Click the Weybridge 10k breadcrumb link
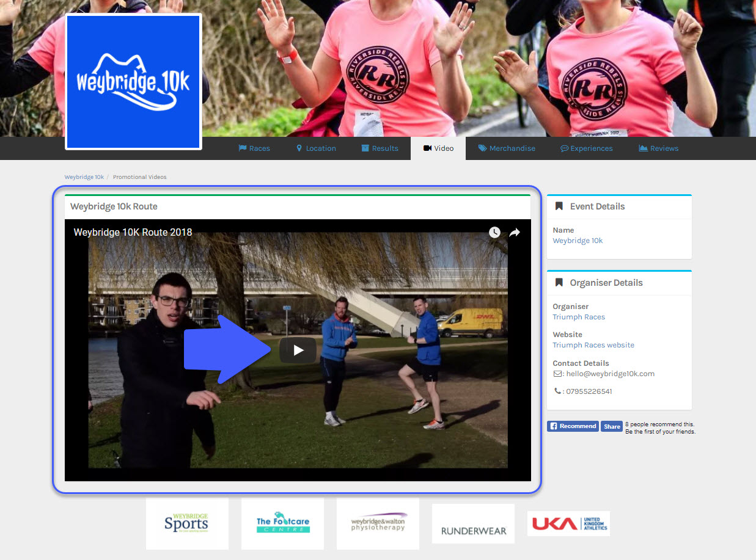756x560 pixels. (x=84, y=177)
